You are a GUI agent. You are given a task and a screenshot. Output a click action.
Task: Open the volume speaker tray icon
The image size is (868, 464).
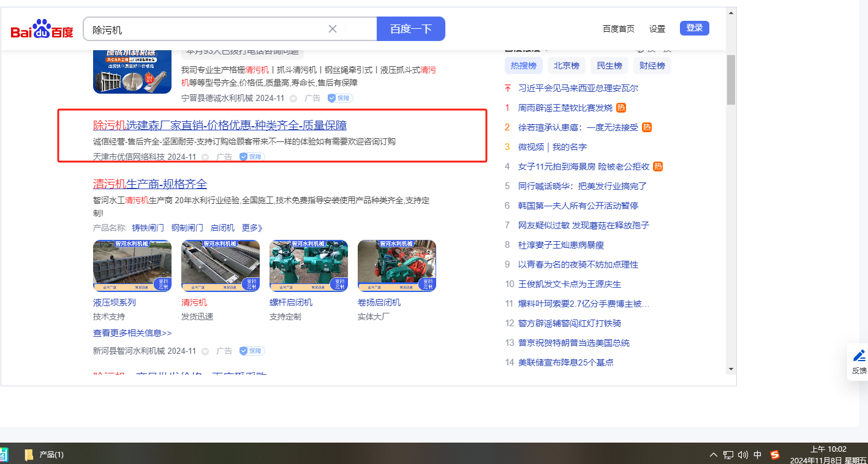[743, 455]
